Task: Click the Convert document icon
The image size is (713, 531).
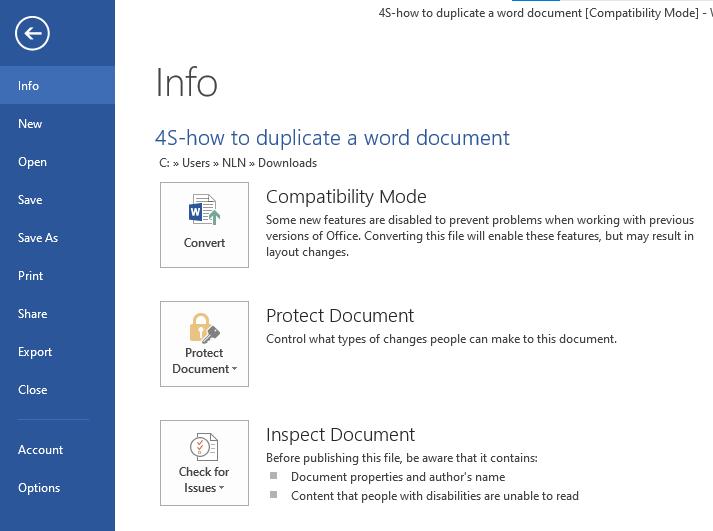Action: pyautogui.click(x=204, y=210)
